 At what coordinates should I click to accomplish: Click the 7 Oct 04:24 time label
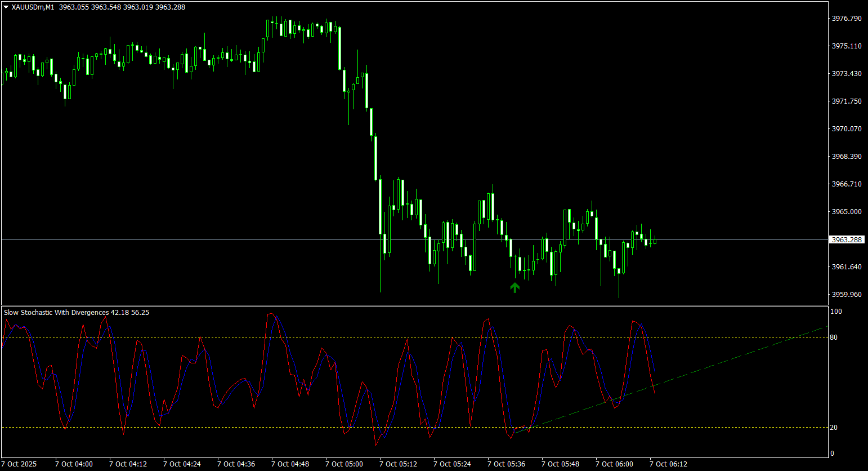tap(182, 464)
